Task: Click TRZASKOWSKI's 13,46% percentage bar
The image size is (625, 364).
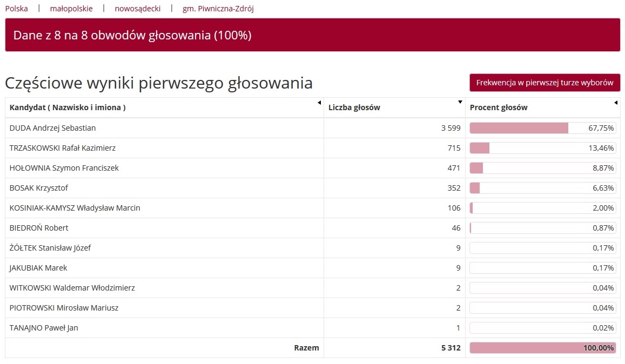Action: pos(542,148)
